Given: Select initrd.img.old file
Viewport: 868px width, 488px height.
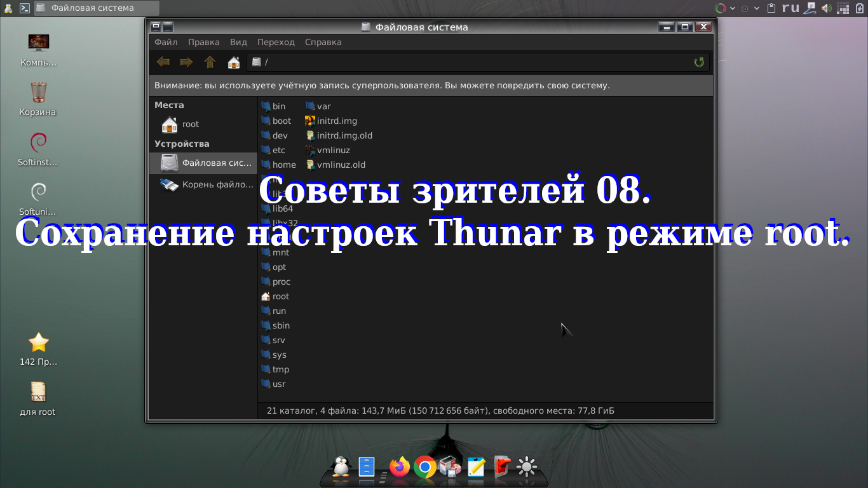Looking at the screenshot, I should click(339, 135).
